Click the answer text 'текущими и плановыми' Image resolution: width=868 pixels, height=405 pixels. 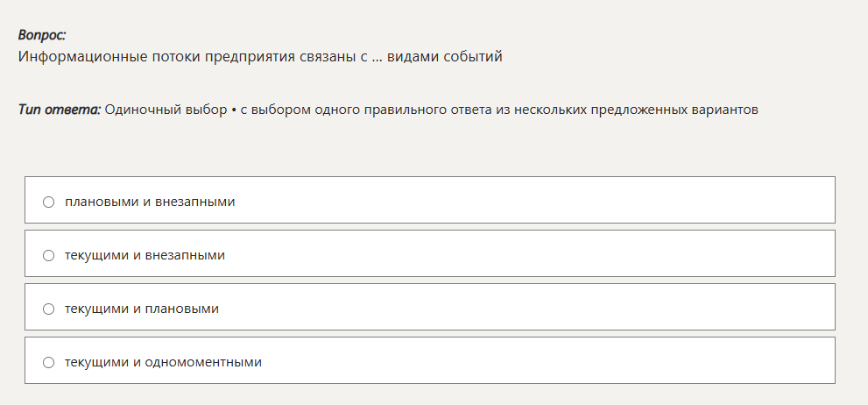tap(142, 309)
